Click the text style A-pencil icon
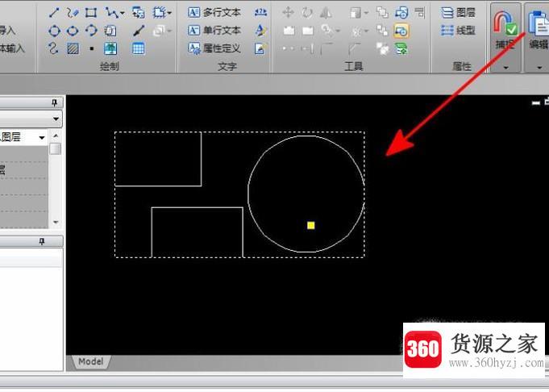The width and height of the screenshot is (549, 392). click(x=260, y=31)
